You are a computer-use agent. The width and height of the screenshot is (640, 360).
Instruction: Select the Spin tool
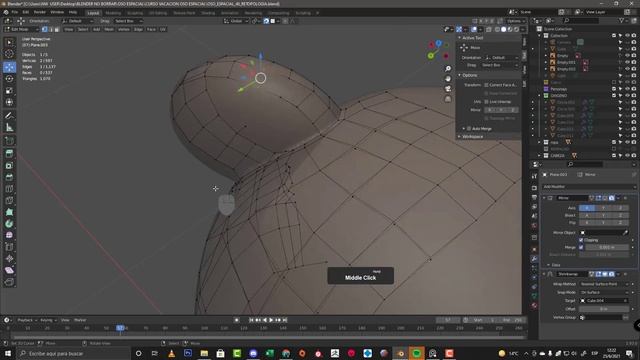[9, 224]
